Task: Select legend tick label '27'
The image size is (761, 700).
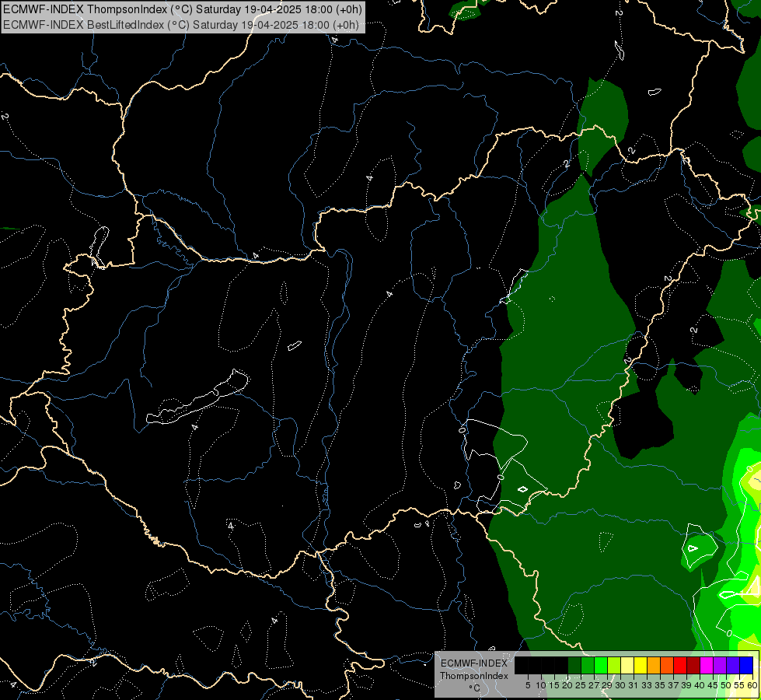Action: 595,685
